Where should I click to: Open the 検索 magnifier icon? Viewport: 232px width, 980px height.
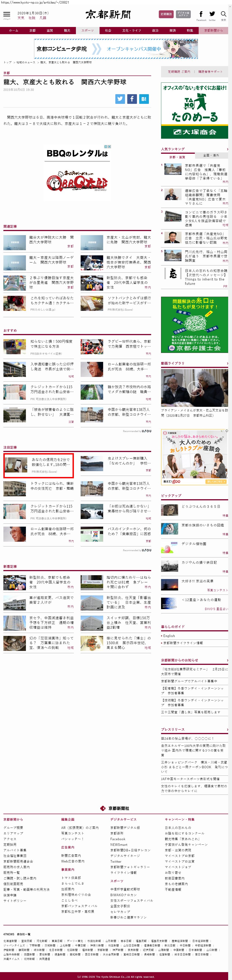pos(224,14)
